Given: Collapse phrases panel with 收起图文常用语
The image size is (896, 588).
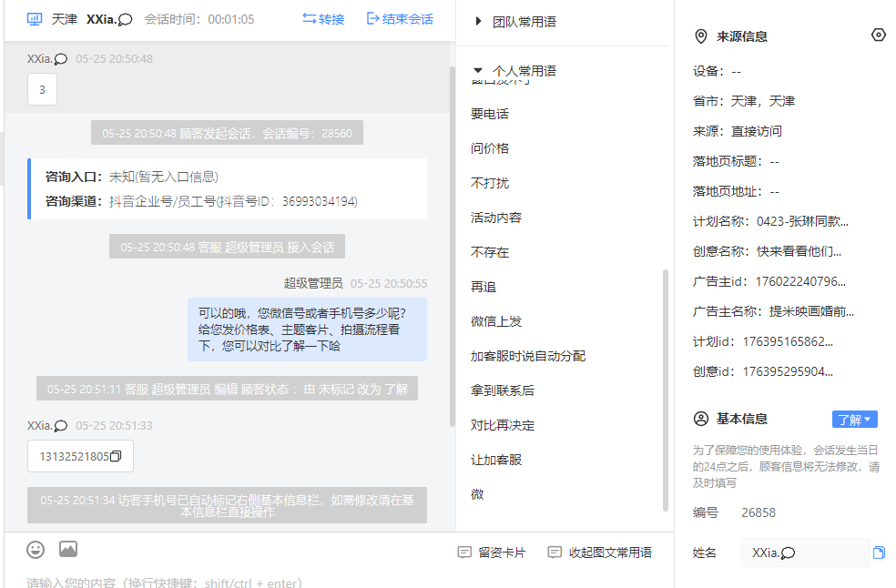Looking at the screenshot, I should click(x=600, y=553).
